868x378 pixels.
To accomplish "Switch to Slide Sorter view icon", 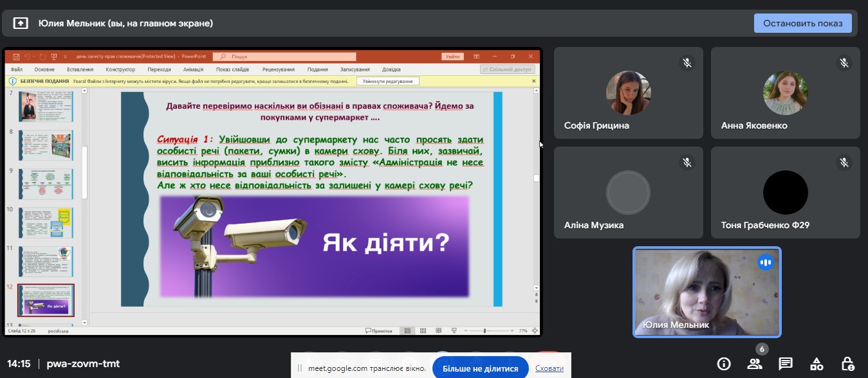I will click(x=423, y=330).
